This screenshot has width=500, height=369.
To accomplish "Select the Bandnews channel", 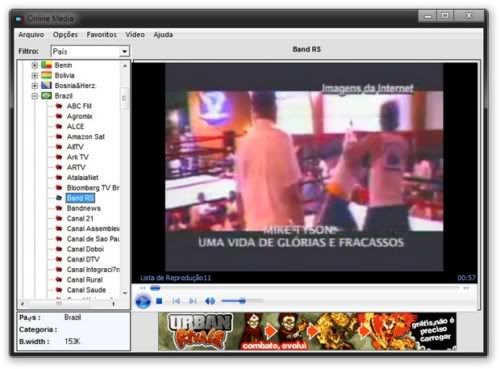I will pos(84,208).
